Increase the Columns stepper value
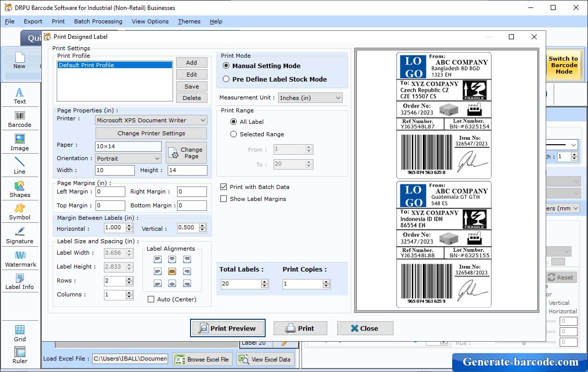This screenshot has height=372, width=588. pyautogui.click(x=129, y=292)
